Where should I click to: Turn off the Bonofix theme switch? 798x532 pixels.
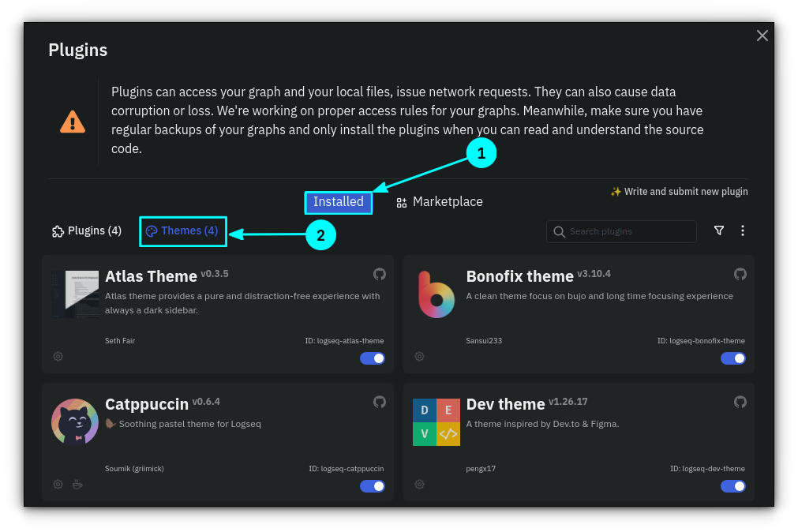coord(733,358)
